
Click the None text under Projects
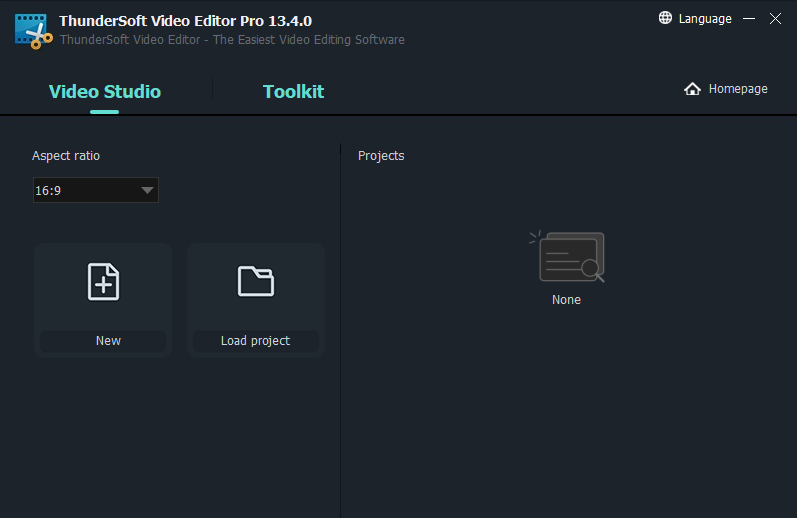566,299
